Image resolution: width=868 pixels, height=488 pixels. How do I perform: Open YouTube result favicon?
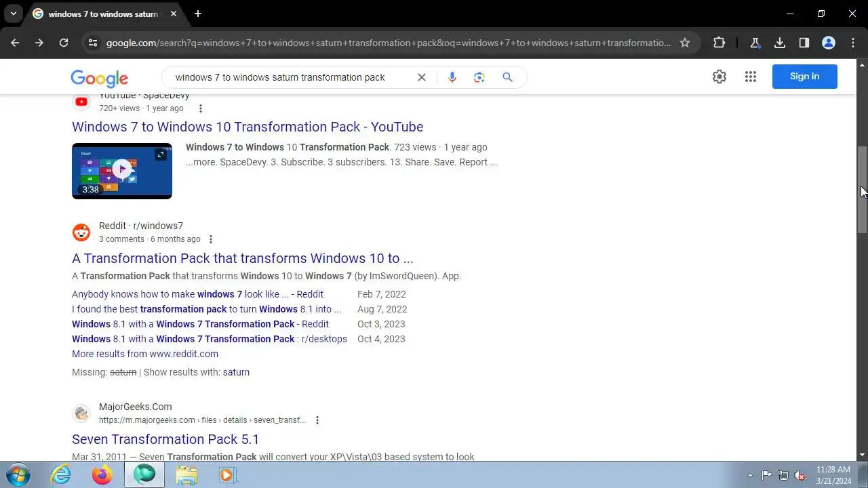[x=81, y=102]
